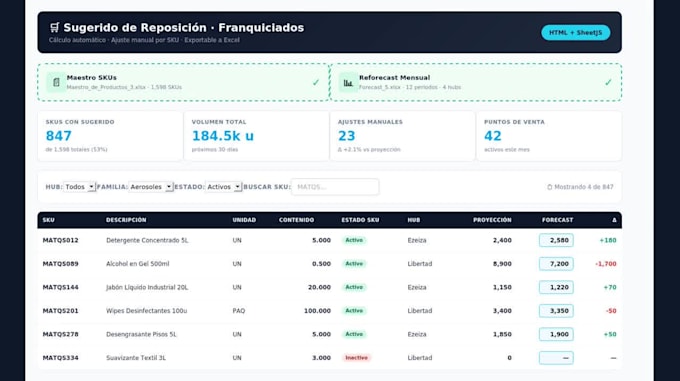Image resolution: width=680 pixels, height=381 pixels.
Task: Open the HUB dropdown set to Todos
Action: click(79, 187)
